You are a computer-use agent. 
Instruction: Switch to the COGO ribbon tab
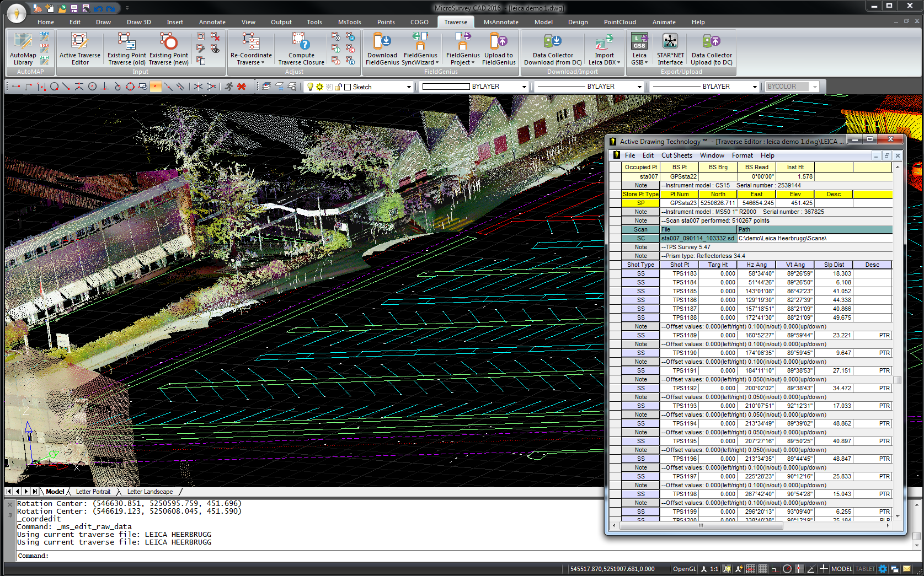[419, 22]
